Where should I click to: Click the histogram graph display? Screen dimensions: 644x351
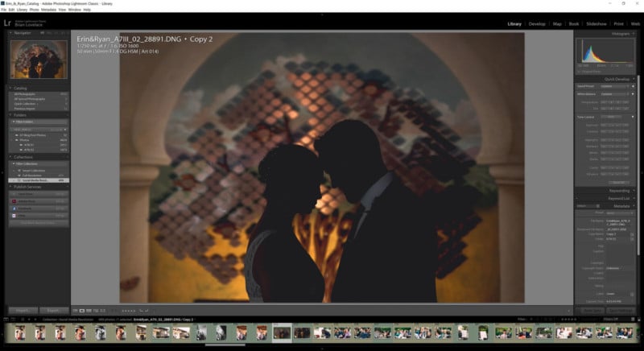pos(605,51)
